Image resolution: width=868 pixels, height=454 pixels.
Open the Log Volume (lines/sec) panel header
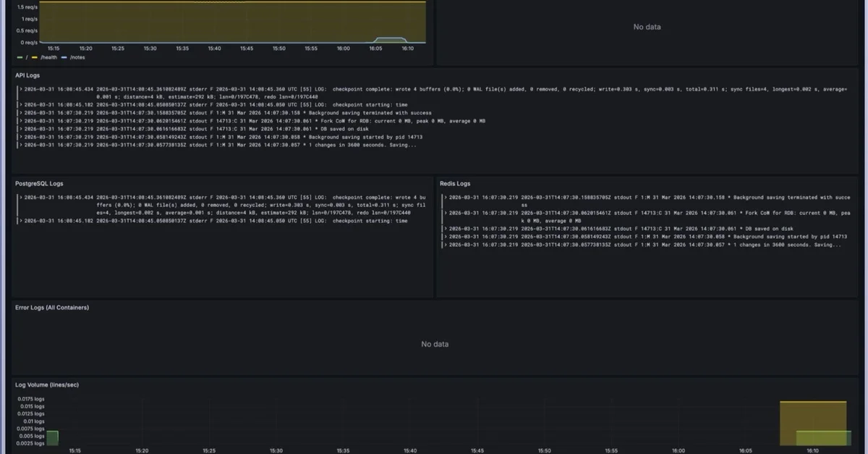(x=47, y=384)
